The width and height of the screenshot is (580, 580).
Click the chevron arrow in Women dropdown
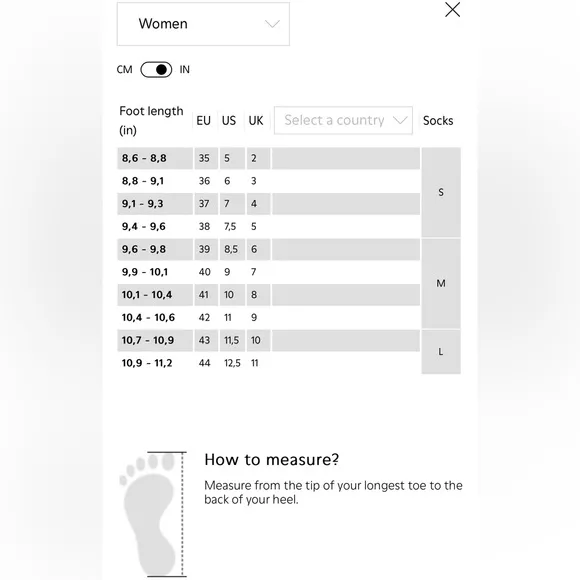click(272, 24)
